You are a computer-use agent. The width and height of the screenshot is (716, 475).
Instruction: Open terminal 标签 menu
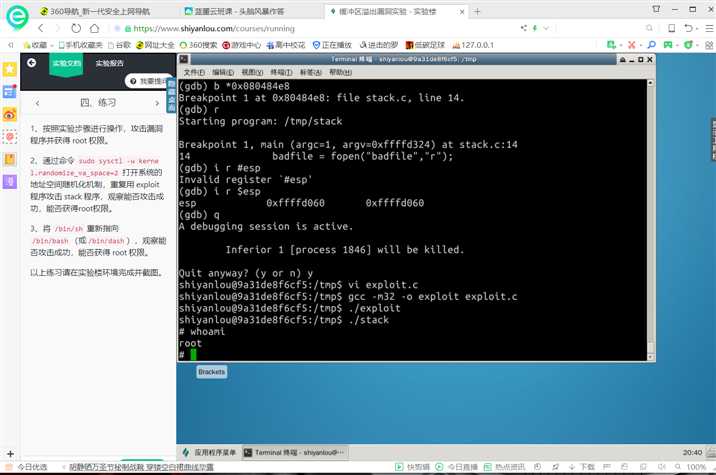coord(311,72)
